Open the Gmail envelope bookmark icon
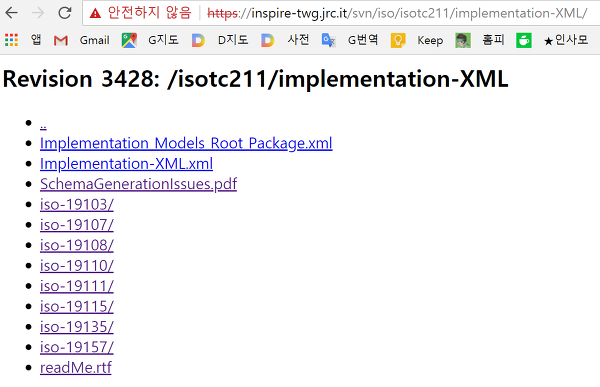Screen dimensions: 600x387 (61, 40)
